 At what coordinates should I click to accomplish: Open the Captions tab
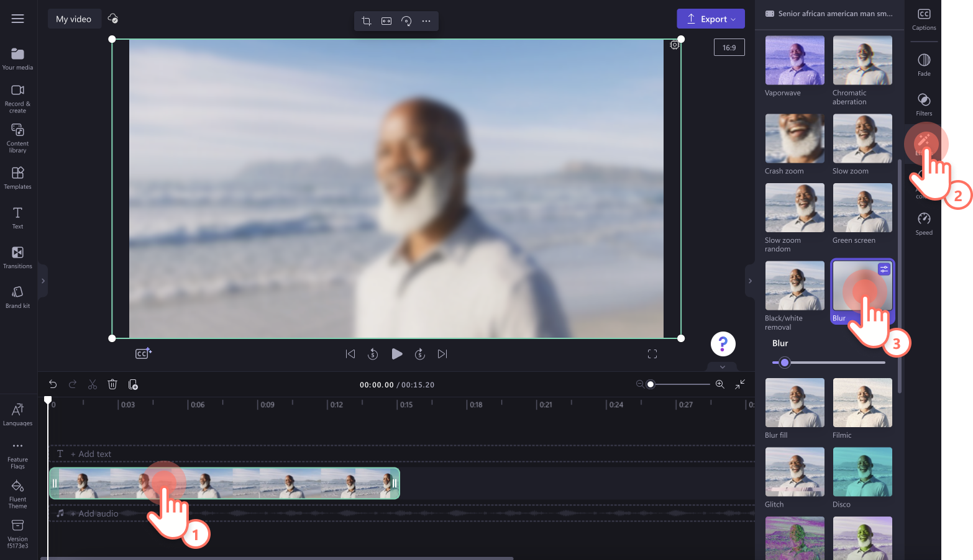[924, 19]
